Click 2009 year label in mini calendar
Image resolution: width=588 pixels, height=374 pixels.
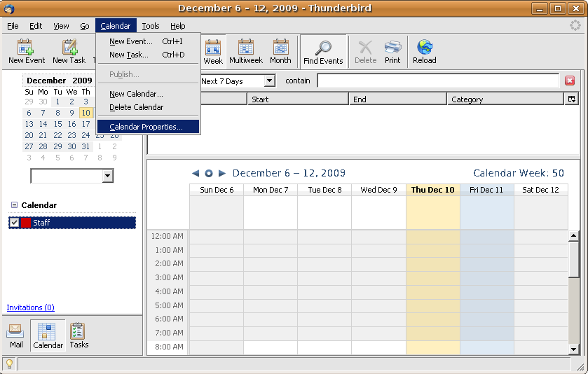(x=82, y=81)
